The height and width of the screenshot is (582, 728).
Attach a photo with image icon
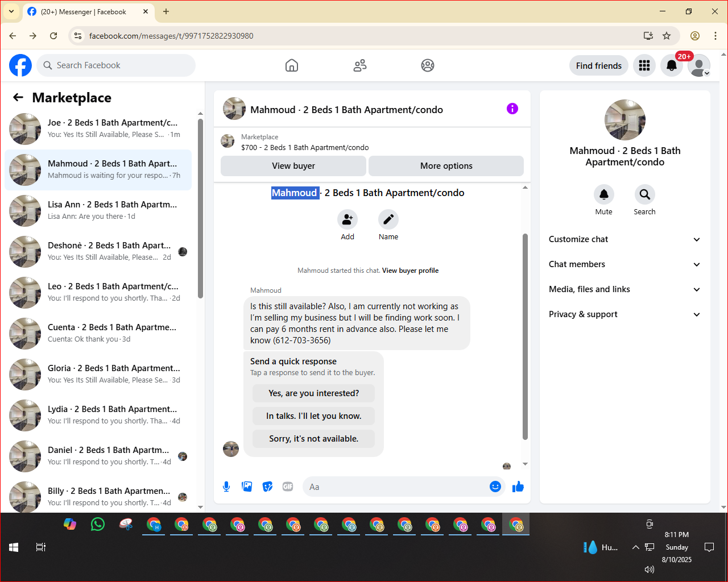coord(247,487)
